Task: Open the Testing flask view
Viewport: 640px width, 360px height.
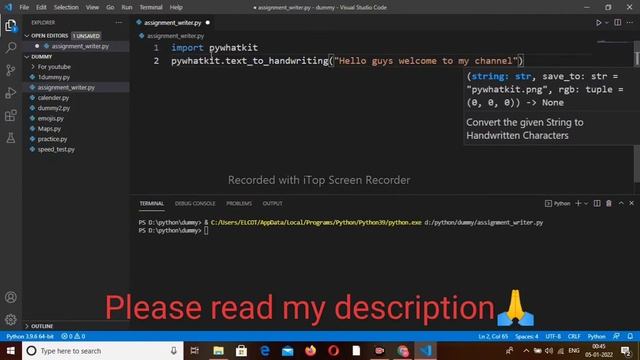Action: point(11,138)
